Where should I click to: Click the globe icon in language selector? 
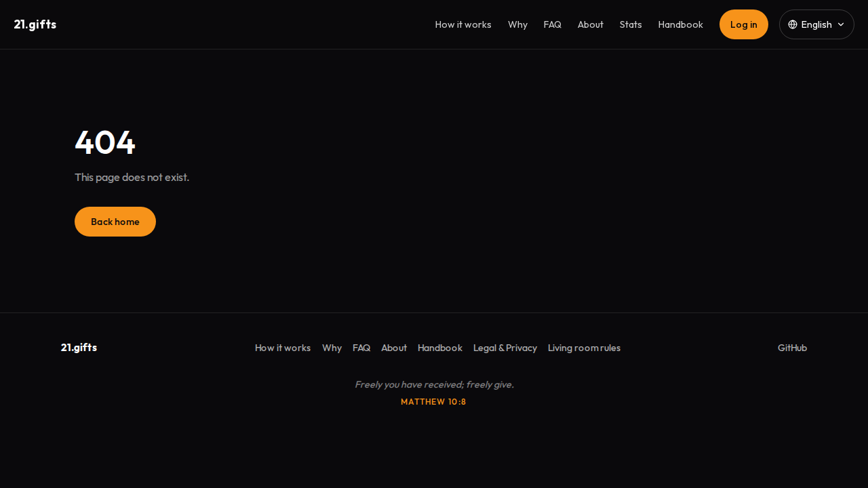[x=793, y=24]
